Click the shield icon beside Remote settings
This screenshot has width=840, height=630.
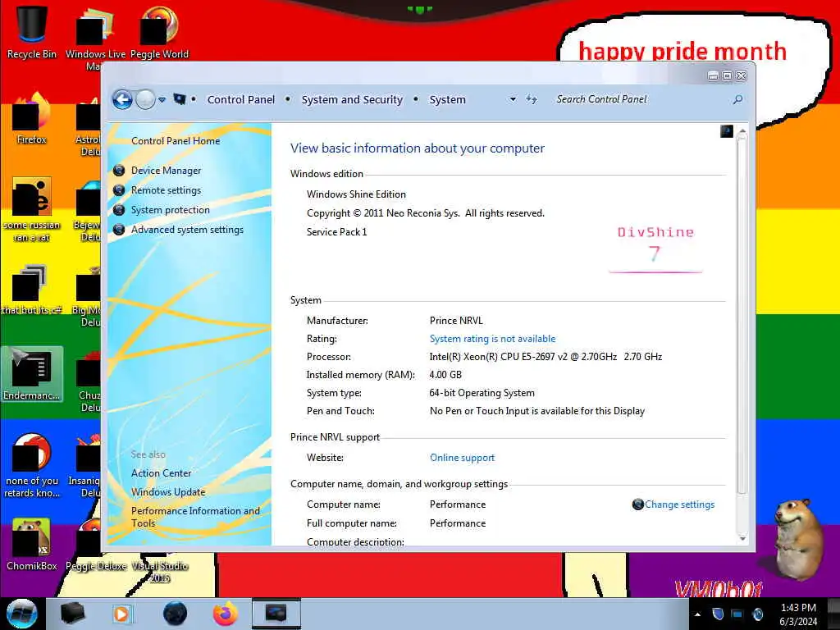[x=119, y=190]
